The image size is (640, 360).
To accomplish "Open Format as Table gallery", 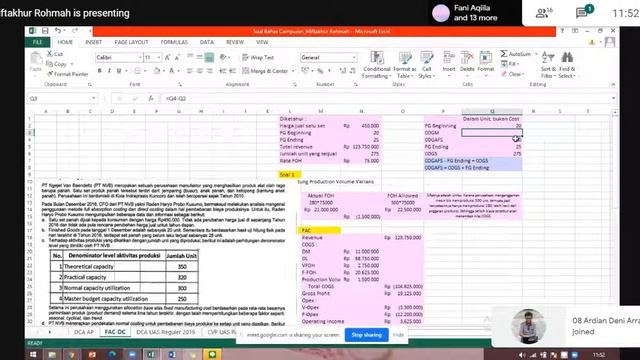I will [x=404, y=64].
